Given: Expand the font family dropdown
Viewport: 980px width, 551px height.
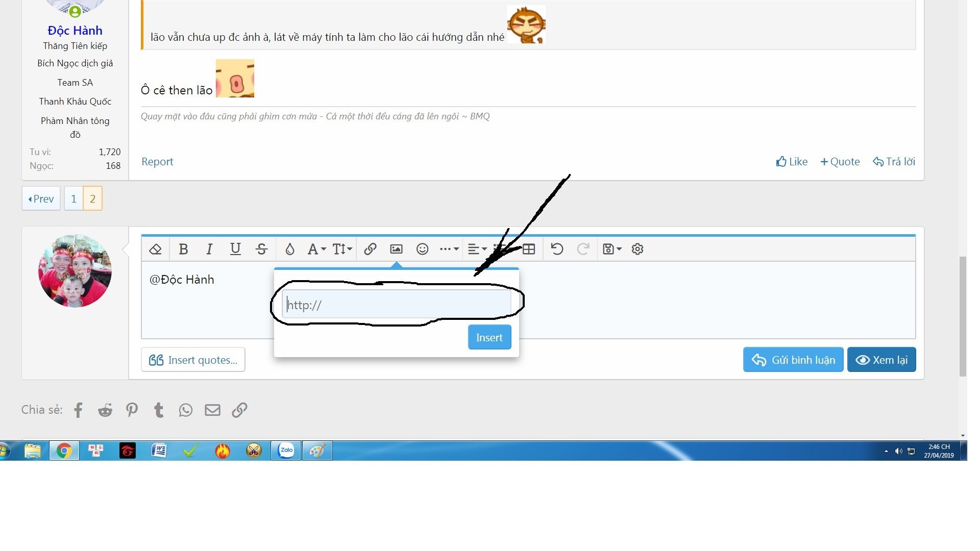Looking at the screenshot, I should [316, 249].
